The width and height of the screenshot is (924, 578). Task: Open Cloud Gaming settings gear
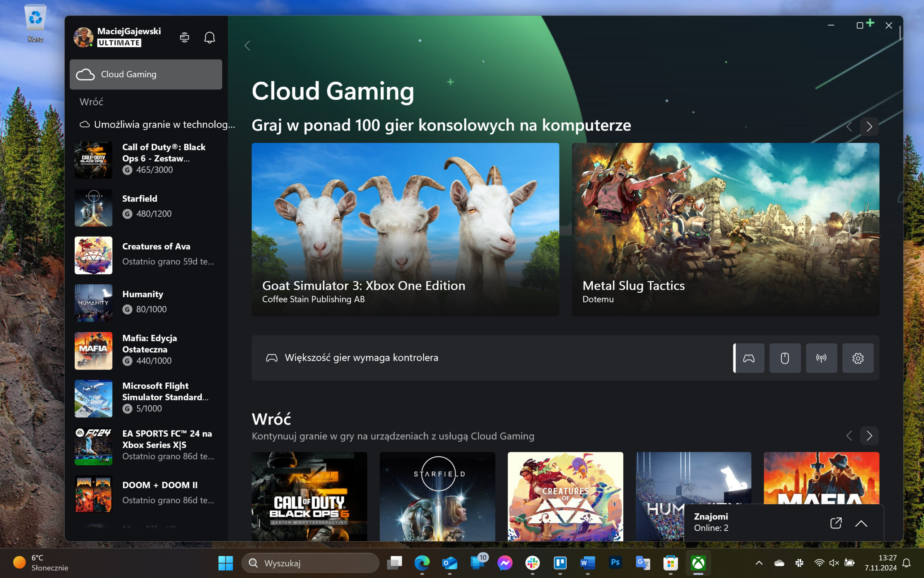click(858, 358)
